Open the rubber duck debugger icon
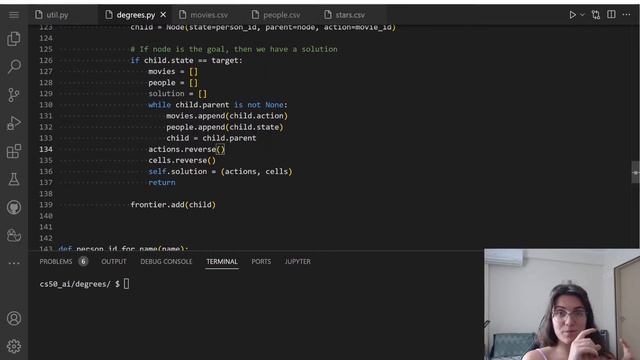The image size is (640, 360). 14,236
